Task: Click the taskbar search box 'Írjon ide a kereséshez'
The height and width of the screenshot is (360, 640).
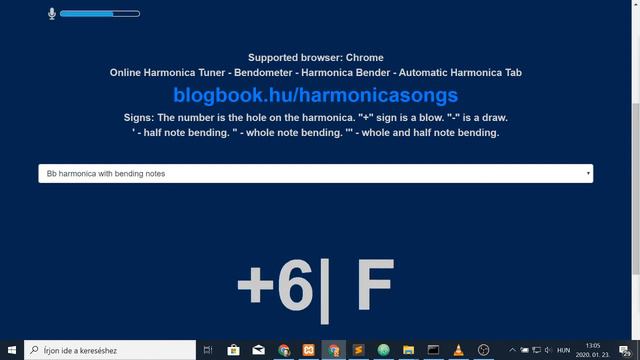Action: coord(110,350)
